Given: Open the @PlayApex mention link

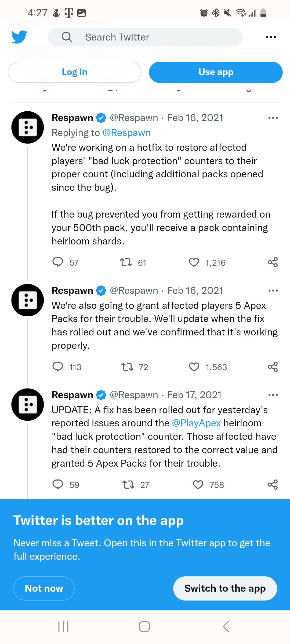Looking at the screenshot, I should [196, 423].
